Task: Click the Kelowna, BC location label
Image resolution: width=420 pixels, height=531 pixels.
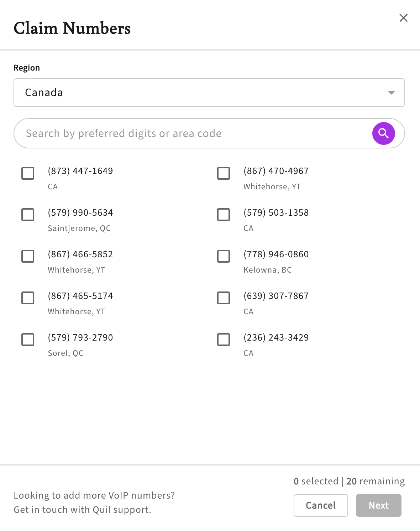Action: click(268, 270)
